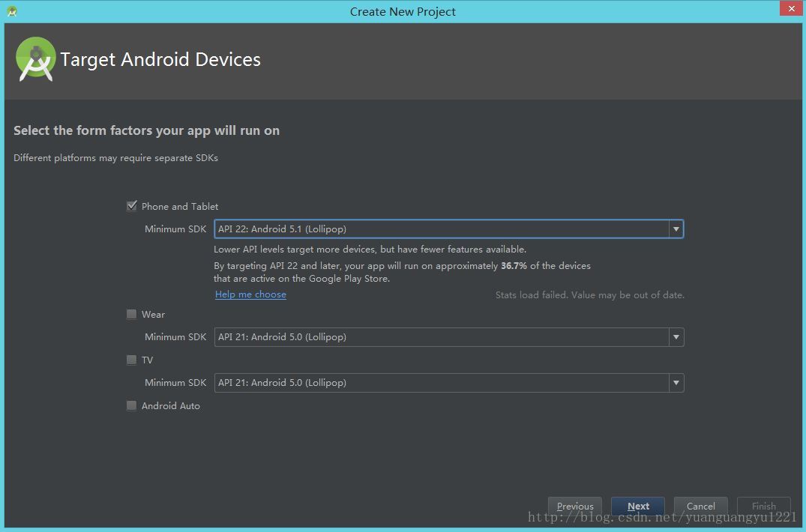The width and height of the screenshot is (806, 532).
Task: Enable the Android Auto checkbox
Action: 132,405
